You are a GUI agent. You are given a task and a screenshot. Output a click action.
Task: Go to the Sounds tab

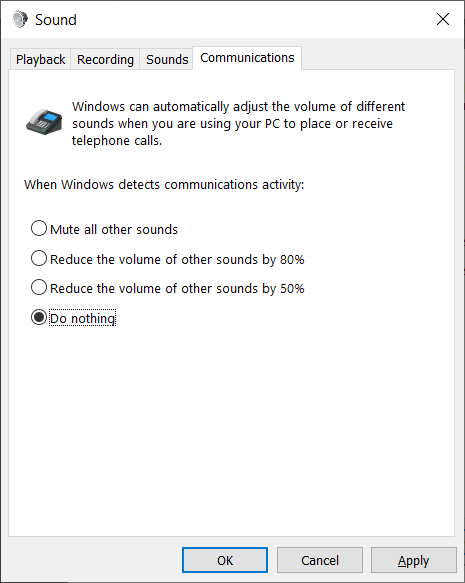167,59
